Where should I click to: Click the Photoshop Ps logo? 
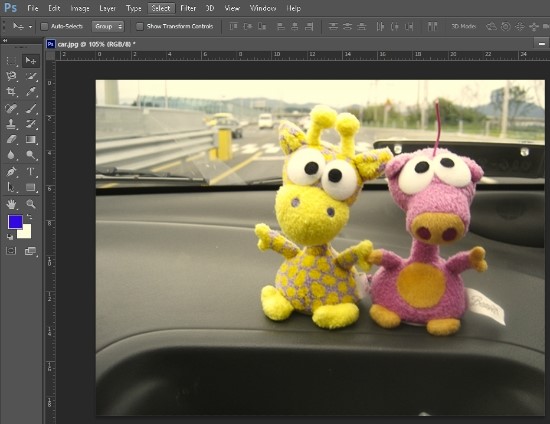point(11,8)
